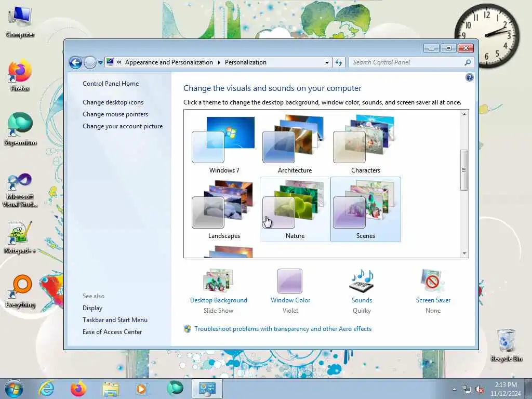The image size is (532, 399).
Task: Click the theme list scroll up arrow
Action: click(x=464, y=114)
